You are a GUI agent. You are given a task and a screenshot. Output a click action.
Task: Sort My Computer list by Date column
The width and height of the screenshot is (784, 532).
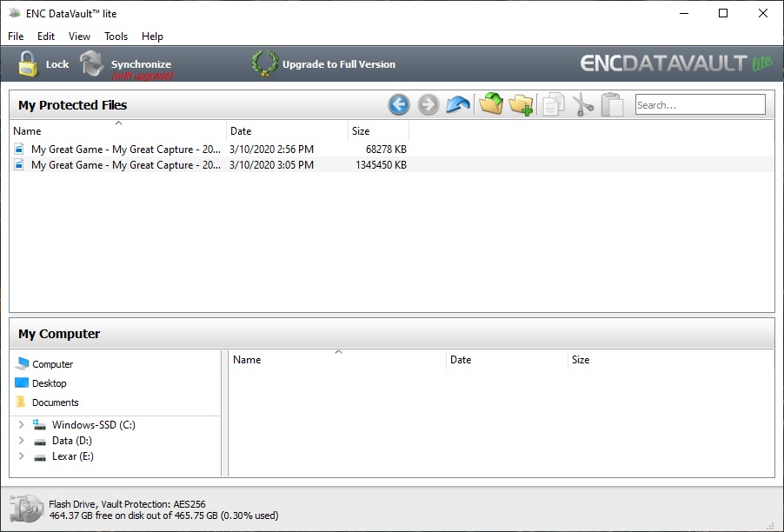click(507, 360)
